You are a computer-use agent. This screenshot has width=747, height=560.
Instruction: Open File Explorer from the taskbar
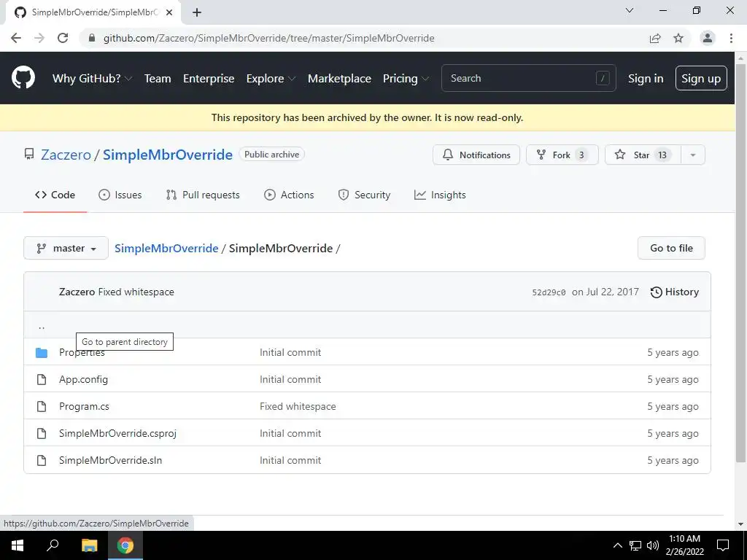click(89, 545)
